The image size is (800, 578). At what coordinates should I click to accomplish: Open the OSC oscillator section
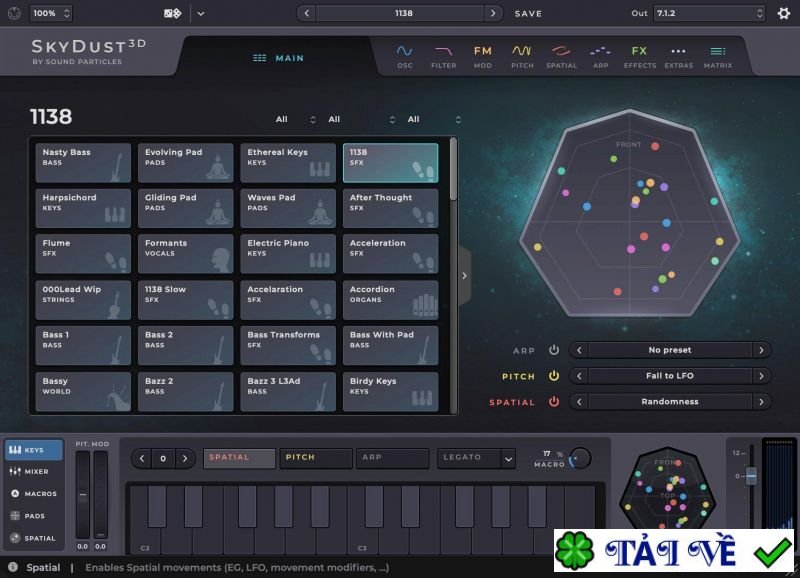click(x=405, y=57)
